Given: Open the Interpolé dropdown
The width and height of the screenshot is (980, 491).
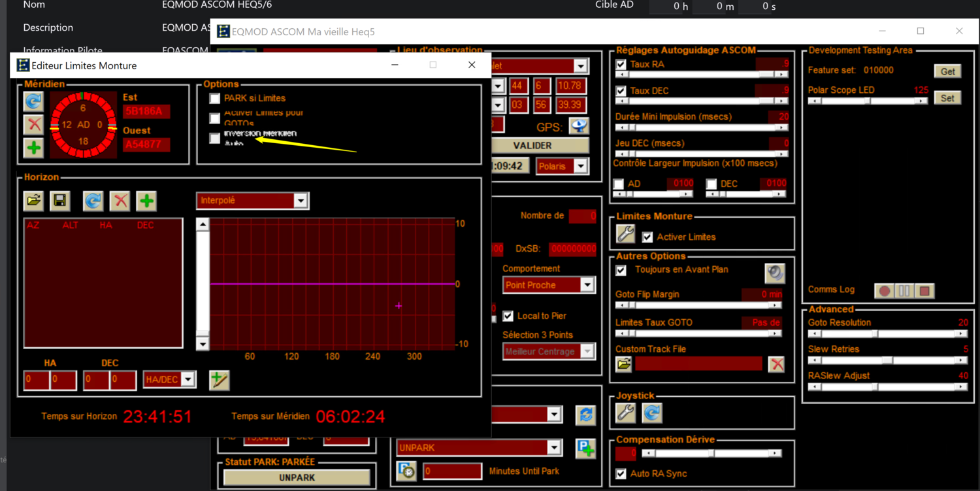Looking at the screenshot, I should pos(301,201).
